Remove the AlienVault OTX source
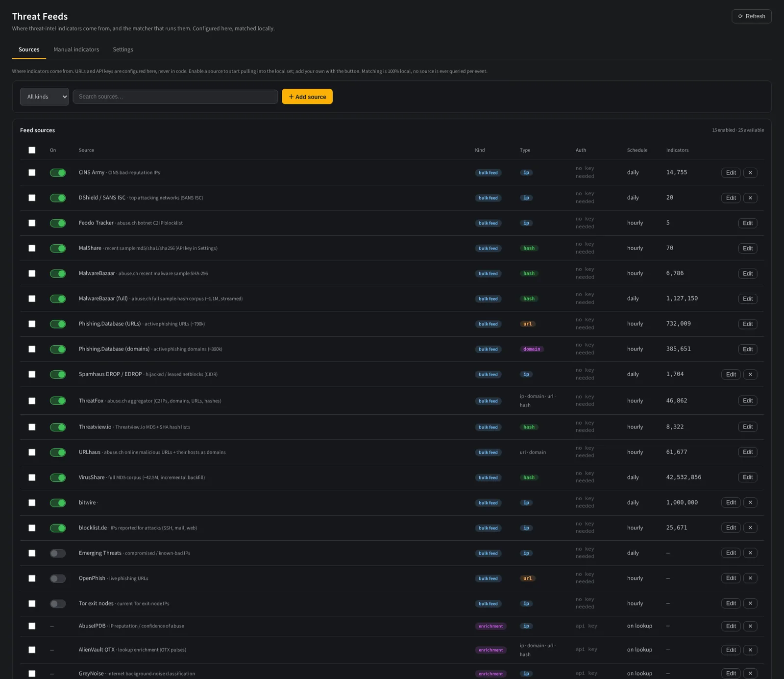784x679 pixels. [750, 650]
